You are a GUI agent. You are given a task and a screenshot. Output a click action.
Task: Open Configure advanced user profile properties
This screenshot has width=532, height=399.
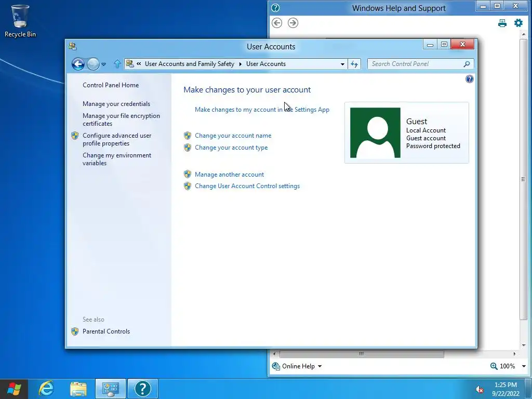pos(117,139)
